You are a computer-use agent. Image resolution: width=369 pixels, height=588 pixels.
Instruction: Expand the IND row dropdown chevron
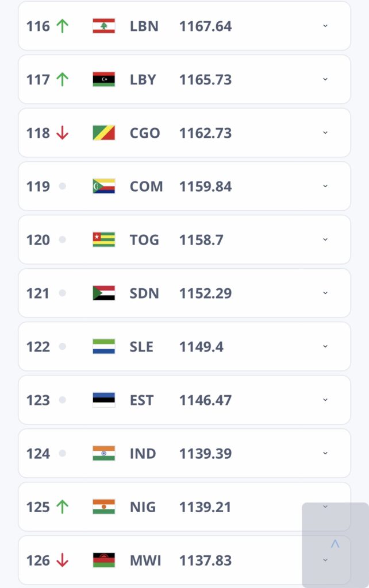click(325, 453)
